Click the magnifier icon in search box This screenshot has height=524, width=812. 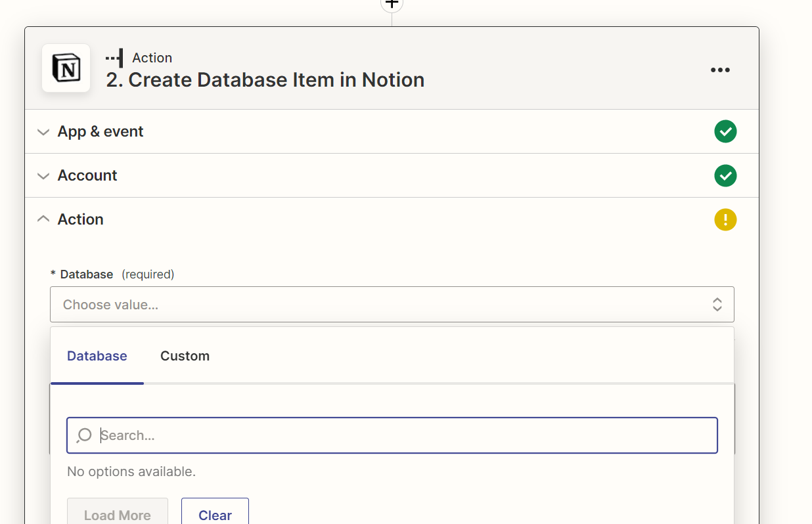[84, 435]
